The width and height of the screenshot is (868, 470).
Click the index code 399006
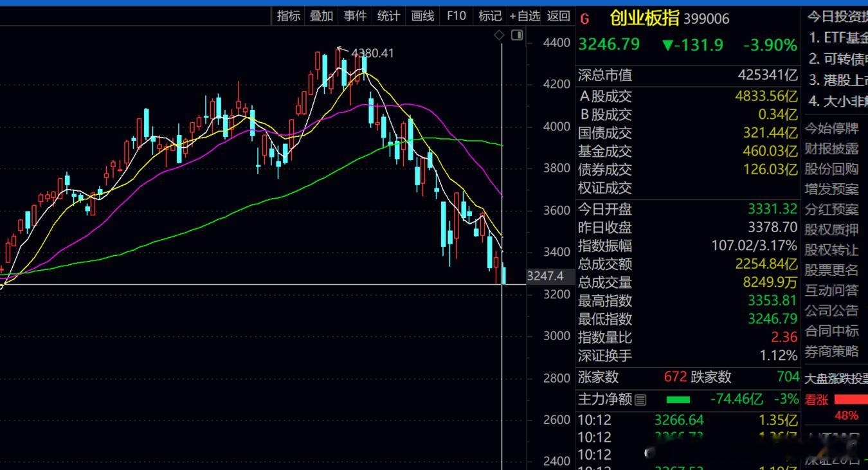[x=706, y=19]
